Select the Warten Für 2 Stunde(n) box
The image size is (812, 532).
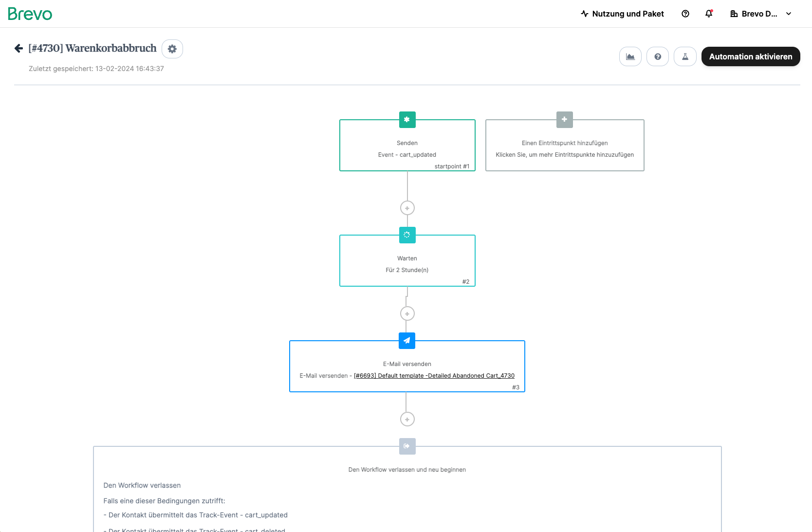(x=407, y=261)
